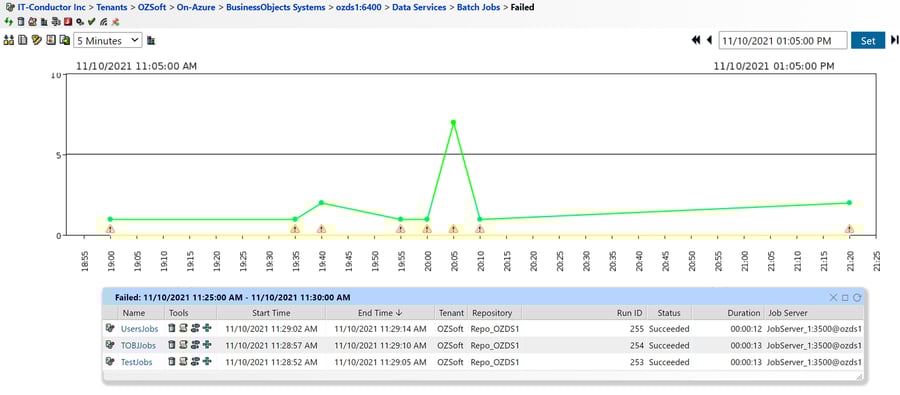This screenshot has height=395, width=900.
Task: Open BusinessObjects Systems in the breadcrumb
Action: pos(276,7)
